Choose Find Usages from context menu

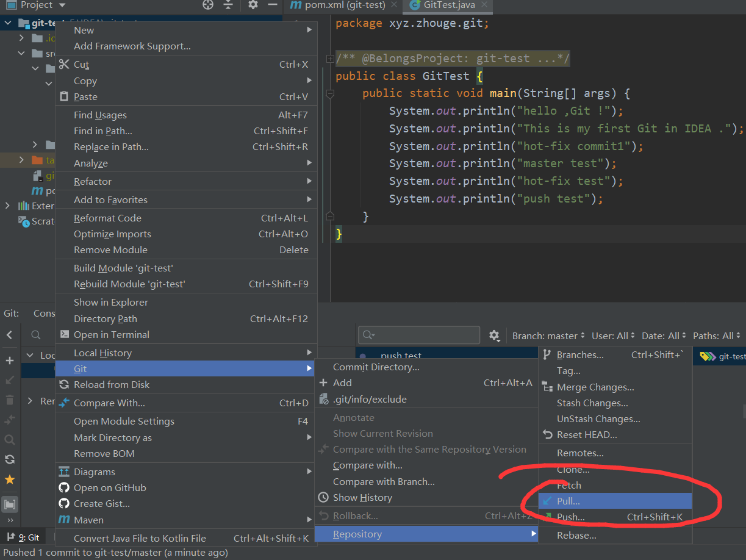[x=186, y=115]
